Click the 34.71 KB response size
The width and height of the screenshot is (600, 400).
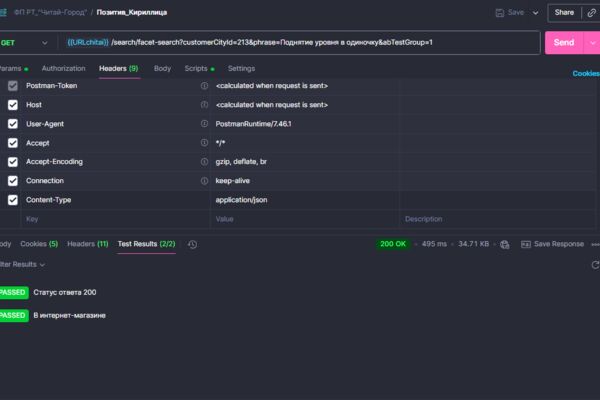click(473, 244)
